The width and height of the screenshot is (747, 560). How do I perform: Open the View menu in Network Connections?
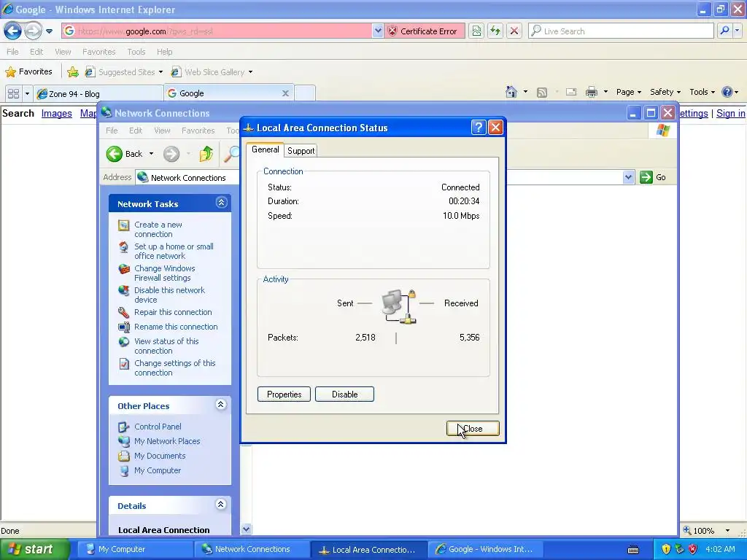coord(162,131)
